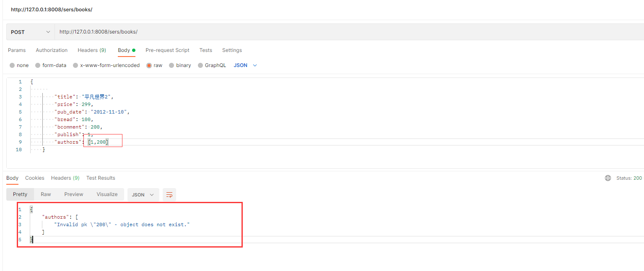Screen dimensions: 644x271
Task: Show the Visualize response view
Action: click(107, 194)
